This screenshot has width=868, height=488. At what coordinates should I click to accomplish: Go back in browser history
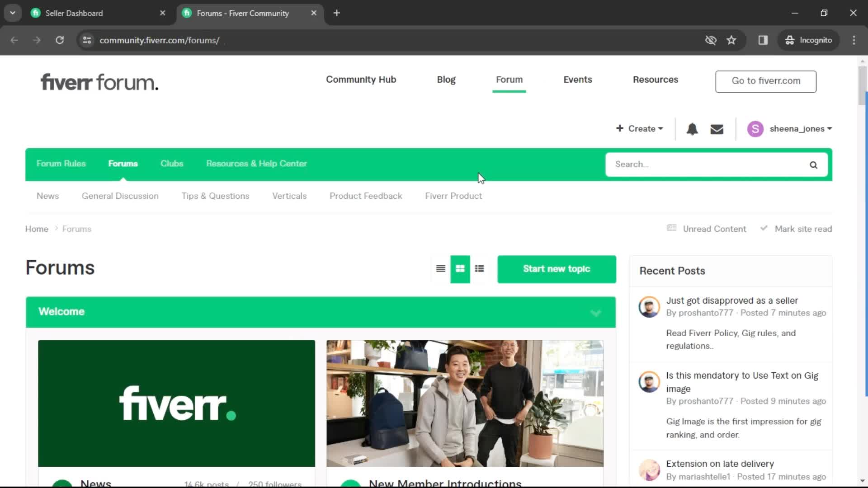(14, 40)
